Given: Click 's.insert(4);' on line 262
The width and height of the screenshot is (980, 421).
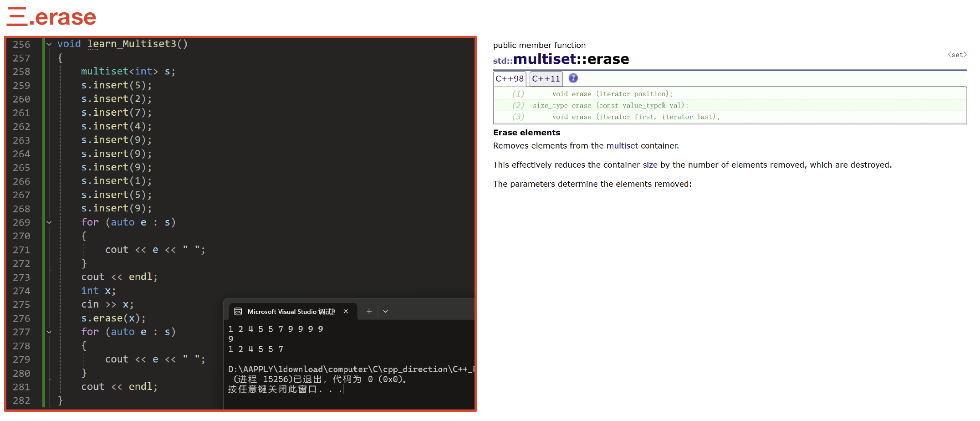Looking at the screenshot, I should (x=117, y=126).
